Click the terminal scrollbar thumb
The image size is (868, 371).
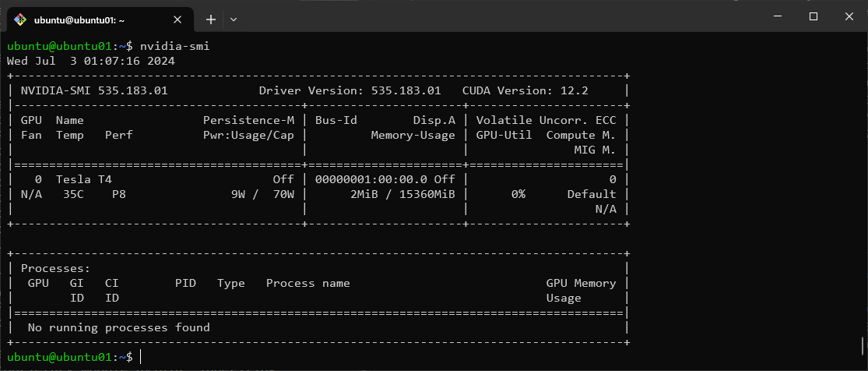tap(862, 345)
